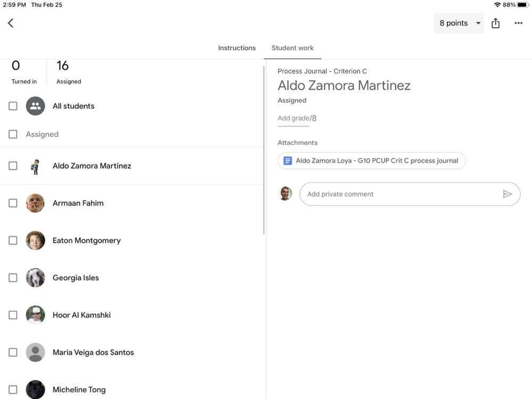Tap the teacher avatar beside comment box
The image size is (532, 399).
(285, 194)
